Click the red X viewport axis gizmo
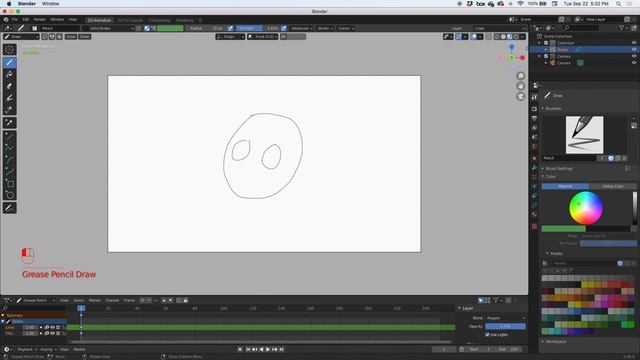 [x=522, y=58]
